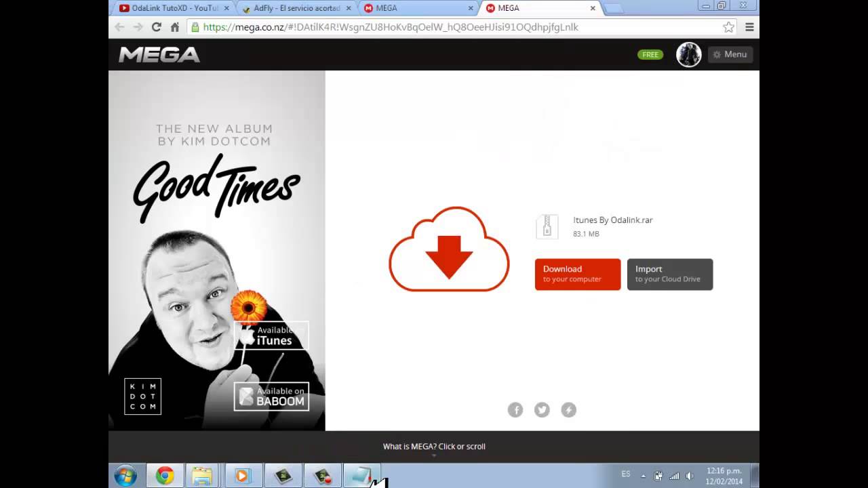
Task: Go to the browser home page
Action: (175, 27)
